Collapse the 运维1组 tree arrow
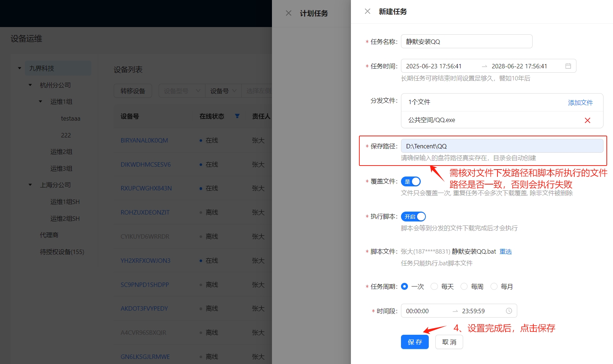The width and height of the screenshot is (613, 364). [41, 102]
